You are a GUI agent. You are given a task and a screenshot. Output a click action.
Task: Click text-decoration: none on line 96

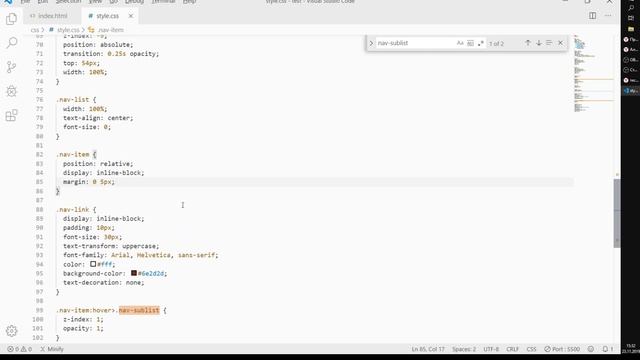pyautogui.click(x=103, y=282)
